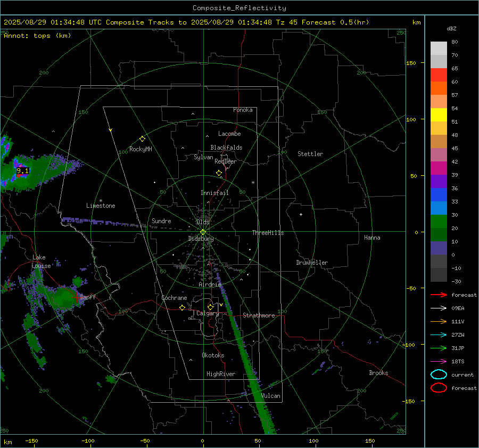The height and width of the screenshot is (448, 479).
Task: Pick the light gray swatch near 80 dBZ
Action: [439, 48]
